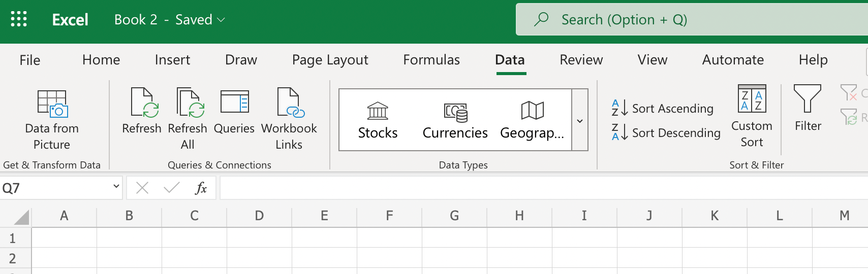Screen dimensions: 868x274
Task: Click the Data from Picture icon
Action: pos(52,104)
